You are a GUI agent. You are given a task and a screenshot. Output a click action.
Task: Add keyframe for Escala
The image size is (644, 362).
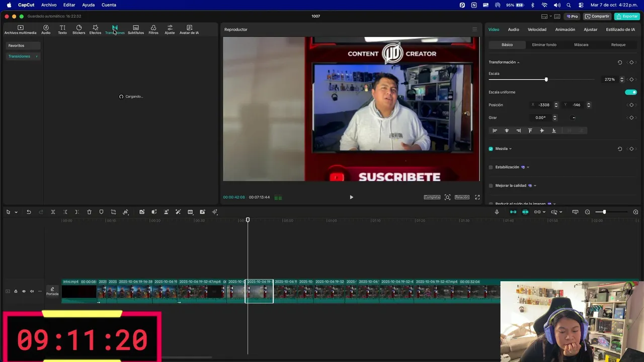[x=631, y=79]
